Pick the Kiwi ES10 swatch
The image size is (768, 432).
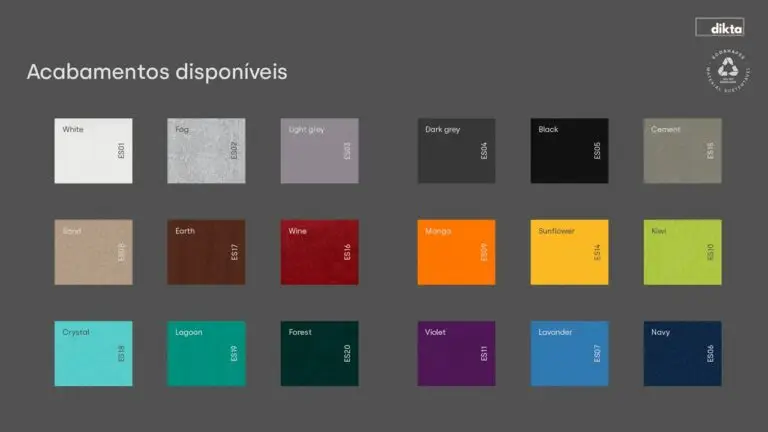click(x=682, y=252)
